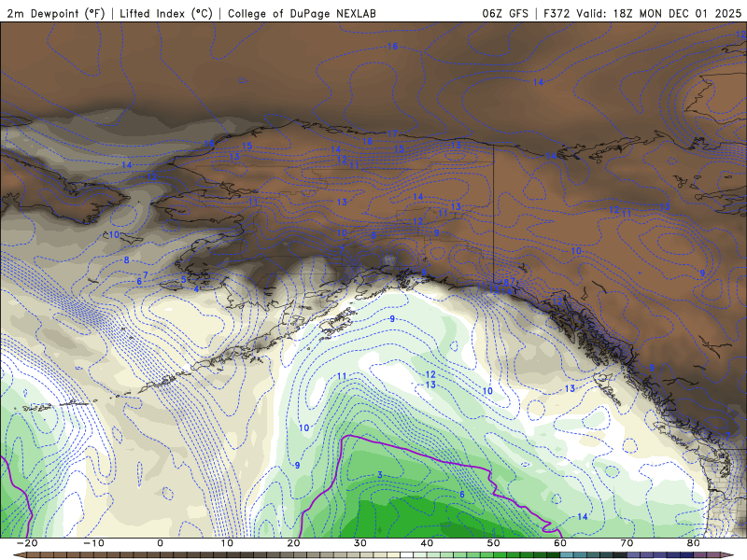Image resolution: width=747 pixels, height=560 pixels.
Task: Click the 'Lifted Index (°C)' header label
Action: [166, 13]
